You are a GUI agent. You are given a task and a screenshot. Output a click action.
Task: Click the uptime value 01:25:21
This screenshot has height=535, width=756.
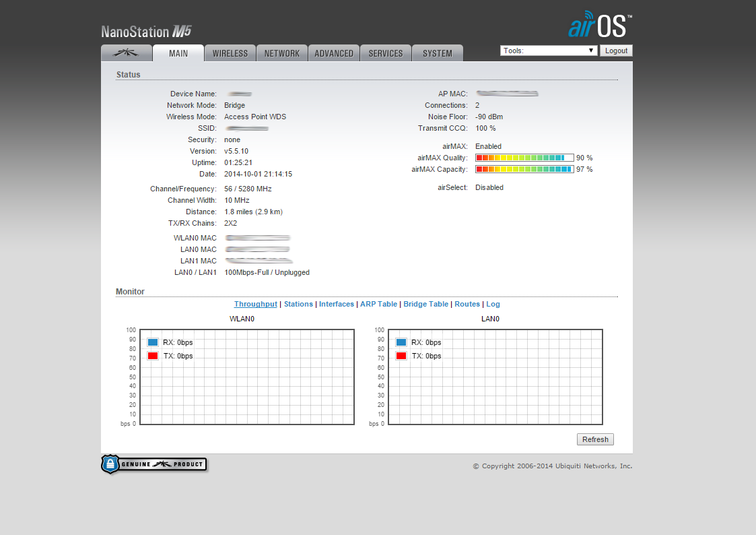pyautogui.click(x=238, y=162)
